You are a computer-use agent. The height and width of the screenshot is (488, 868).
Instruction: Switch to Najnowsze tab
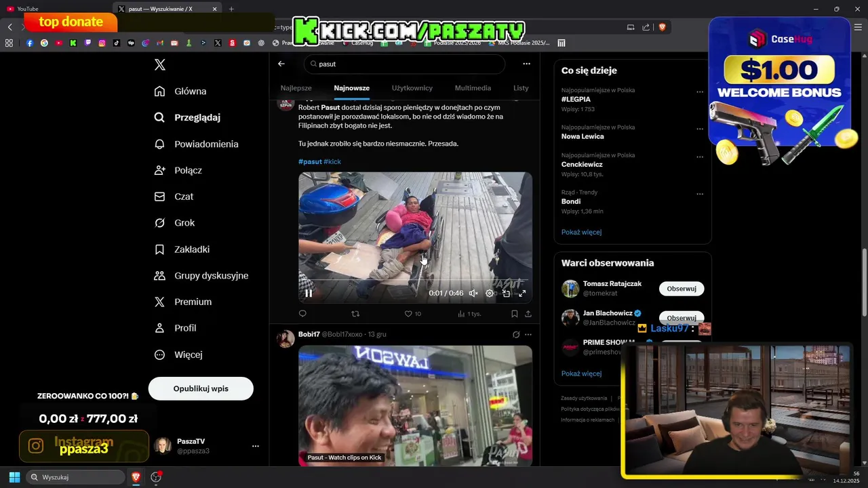tap(352, 88)
